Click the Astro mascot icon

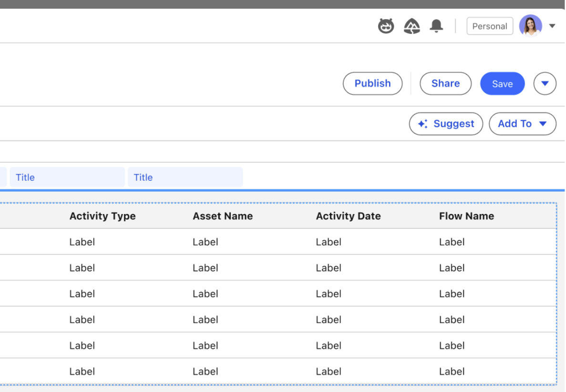point(386,26)
